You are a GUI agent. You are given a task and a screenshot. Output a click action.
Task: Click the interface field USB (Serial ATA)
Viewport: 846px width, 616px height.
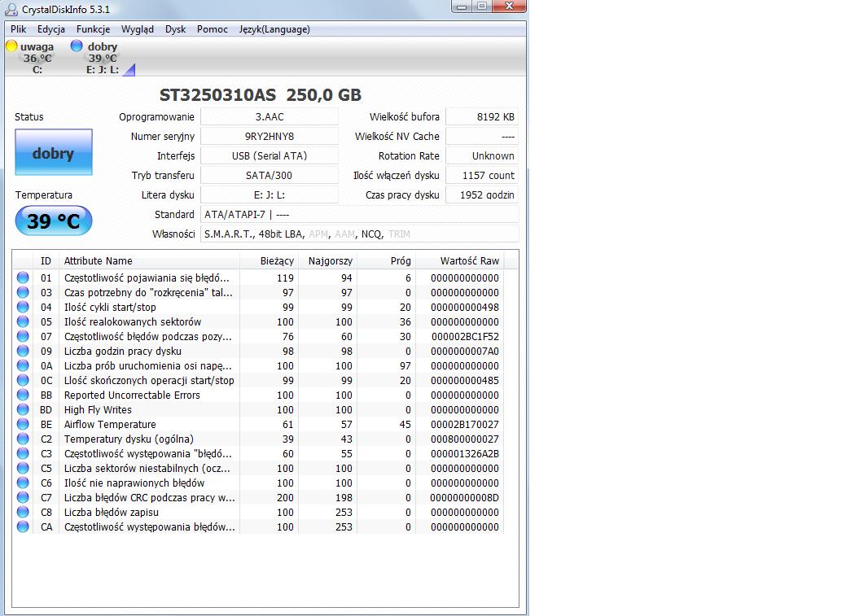point(270,156)
